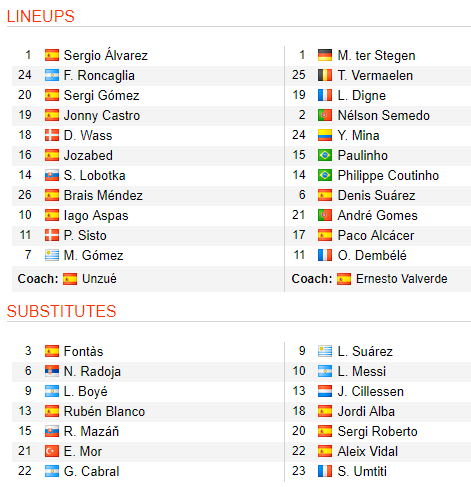Click the LINEUPS section heading
Image resolution: width=471 pixels, height=487 pixels.
[41, 16]
